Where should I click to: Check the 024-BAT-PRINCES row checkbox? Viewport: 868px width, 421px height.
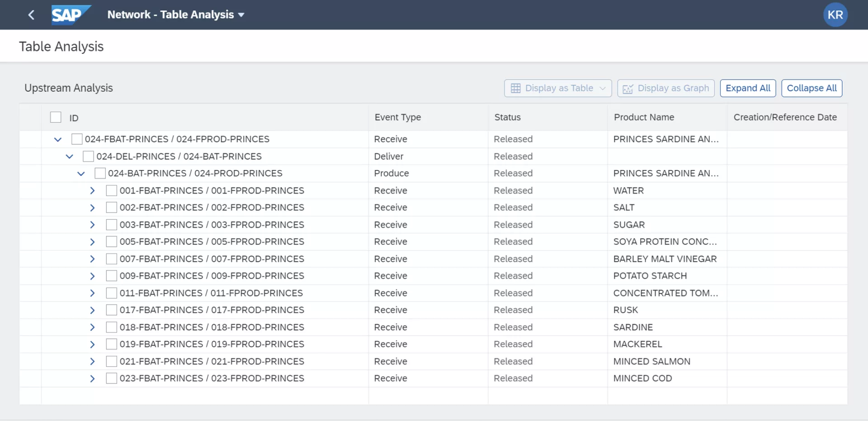tap(100, 173)
